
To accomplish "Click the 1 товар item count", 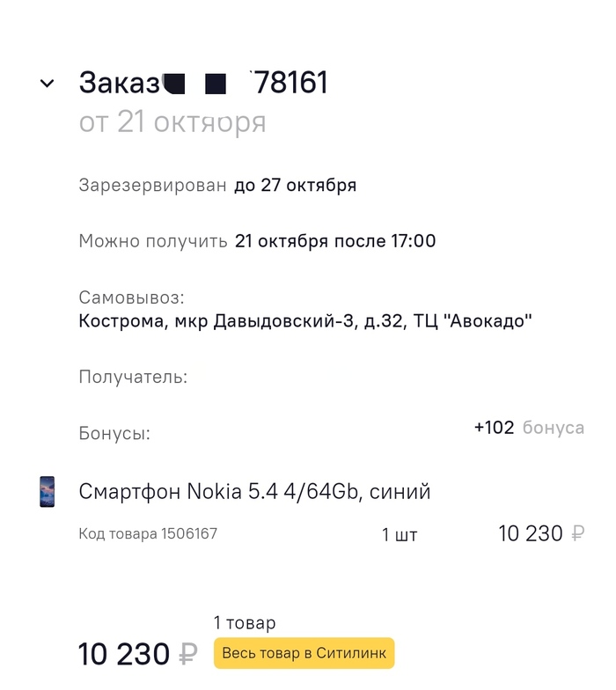I will pos(245,623).
